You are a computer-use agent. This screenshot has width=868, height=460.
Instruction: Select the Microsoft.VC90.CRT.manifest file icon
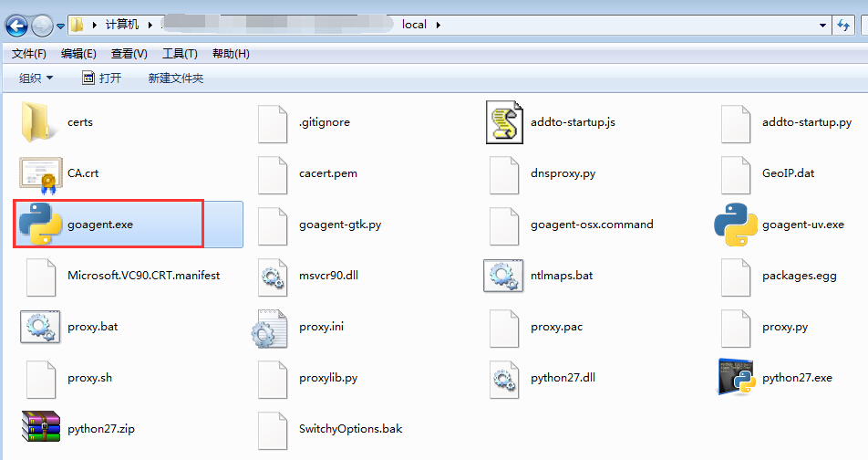[41, 277]
